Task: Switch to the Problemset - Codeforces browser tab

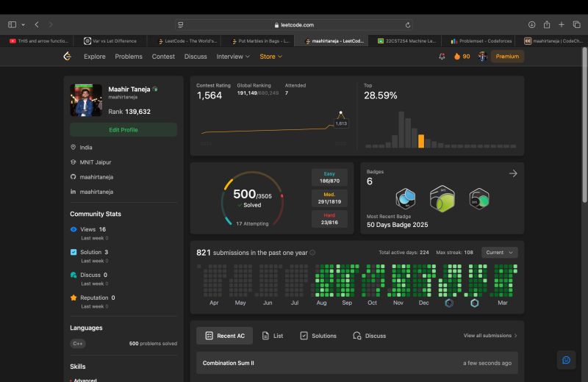Action: tap(478, 41)
